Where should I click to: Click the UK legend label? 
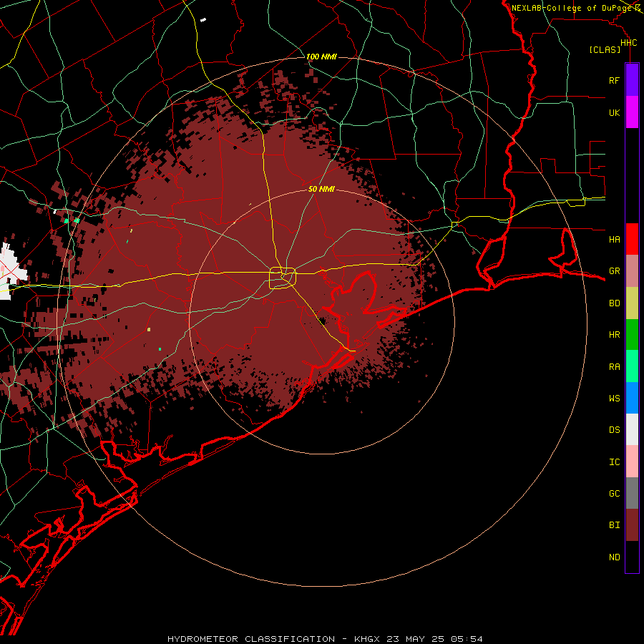click(x=614, y=112)
